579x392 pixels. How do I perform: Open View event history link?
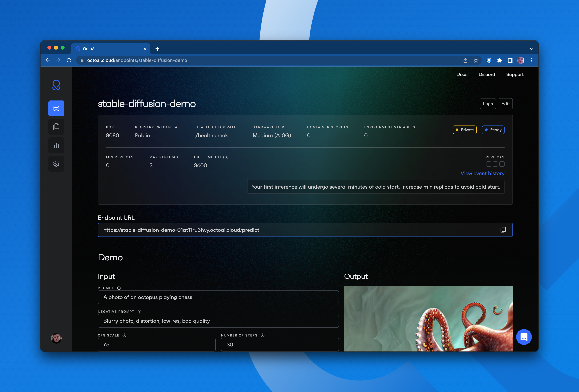point(482,173)
